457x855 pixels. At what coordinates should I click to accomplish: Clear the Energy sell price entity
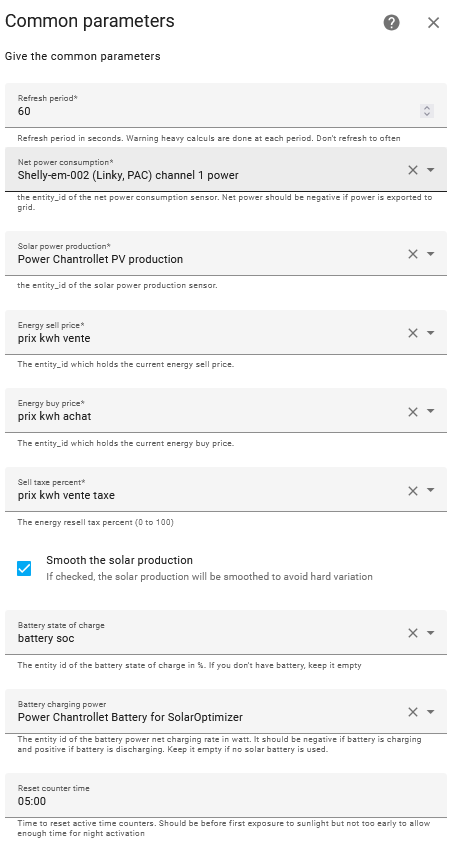tap(413, 333)
